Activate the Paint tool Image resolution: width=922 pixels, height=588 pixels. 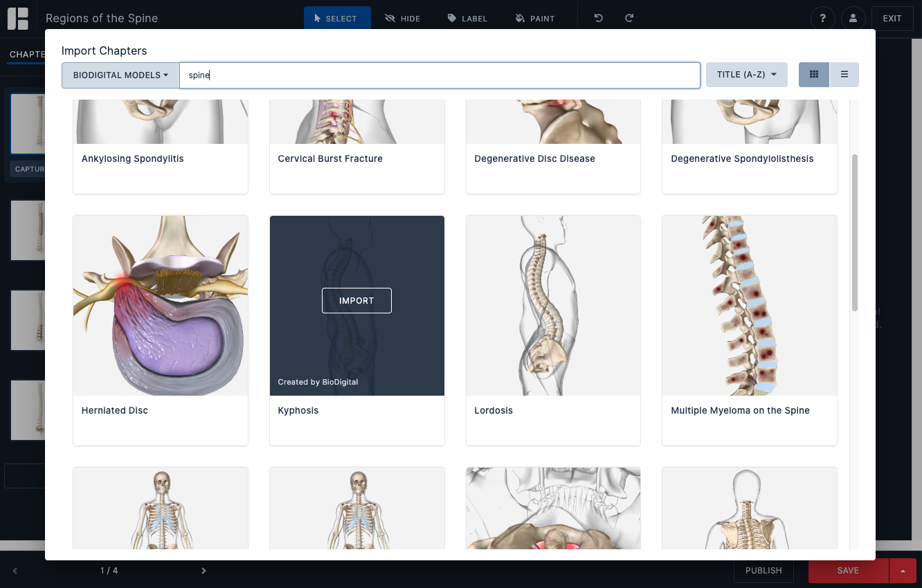(x=536, y=19)
